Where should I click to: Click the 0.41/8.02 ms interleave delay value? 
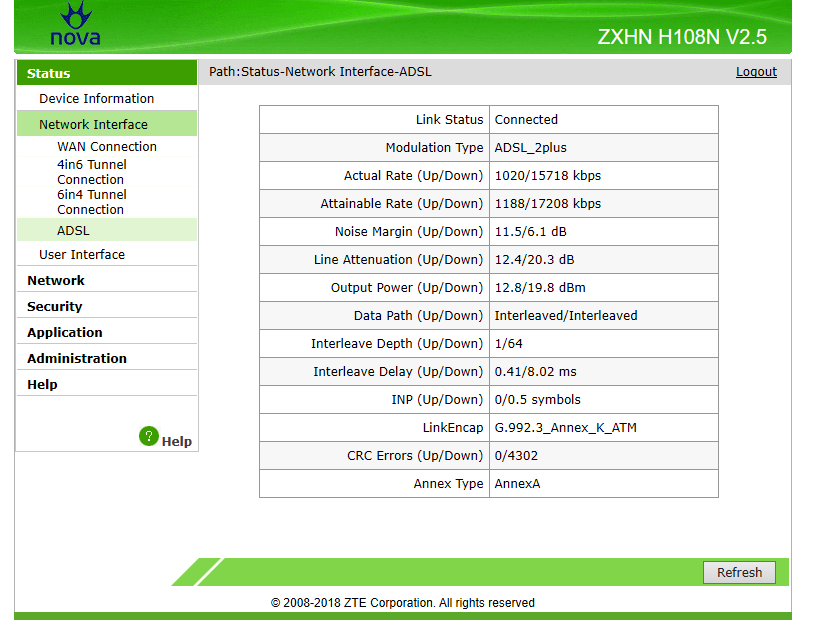tap(536, 372)
